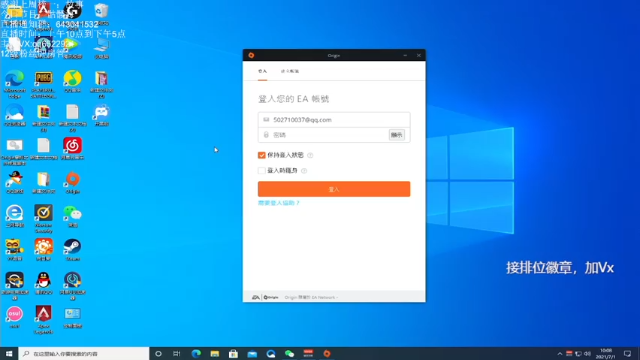
Task: Open Microsoft Store from the taskbar
Action: (x=233, y=353)
